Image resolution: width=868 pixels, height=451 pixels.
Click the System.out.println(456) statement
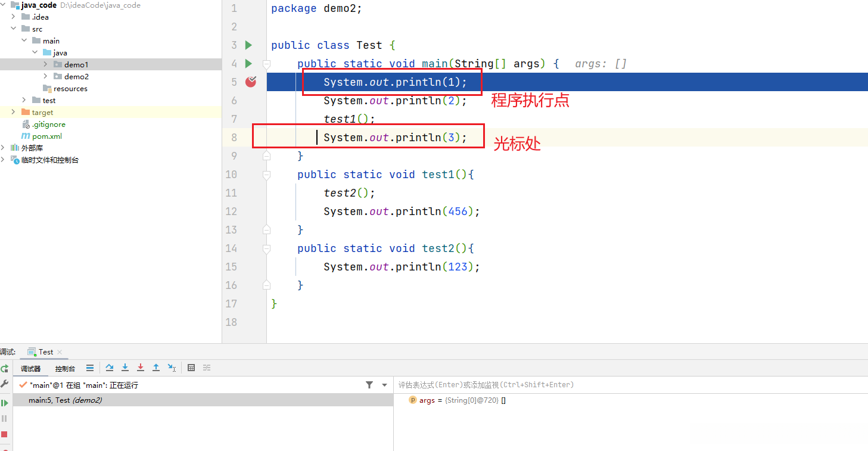pos(402,211)
